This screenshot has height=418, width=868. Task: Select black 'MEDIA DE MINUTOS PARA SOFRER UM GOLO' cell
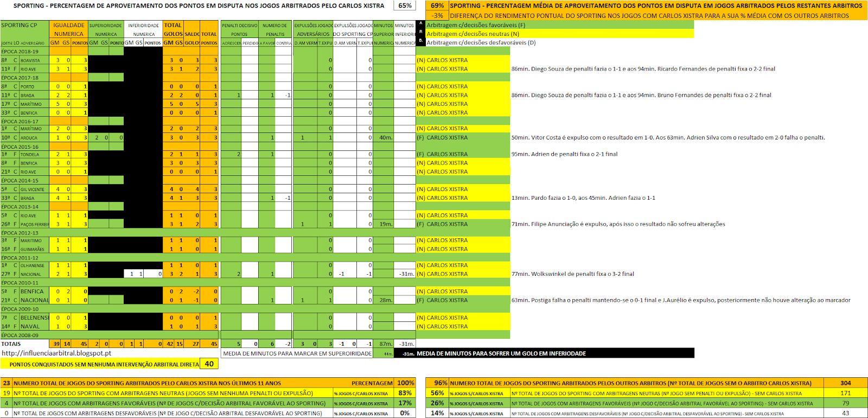[544, 353]
